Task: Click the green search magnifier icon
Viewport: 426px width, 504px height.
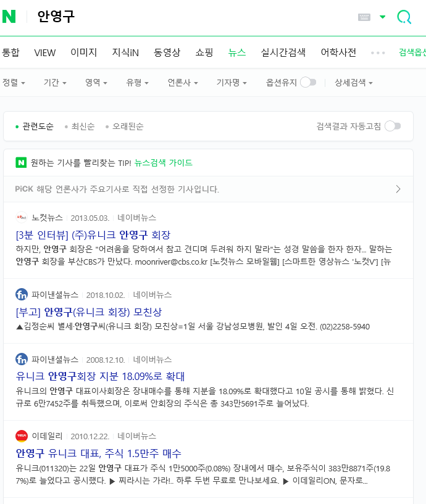Action: (404, 17)
